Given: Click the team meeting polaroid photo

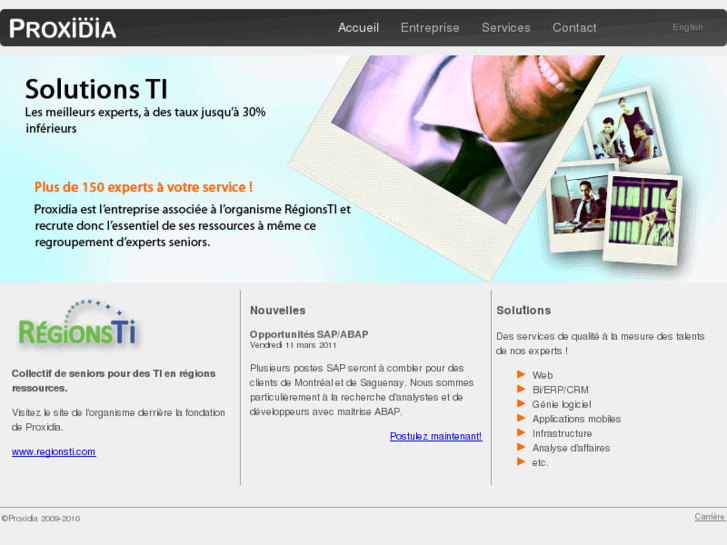Looking at the screenshot, I should tap(626, 128).
